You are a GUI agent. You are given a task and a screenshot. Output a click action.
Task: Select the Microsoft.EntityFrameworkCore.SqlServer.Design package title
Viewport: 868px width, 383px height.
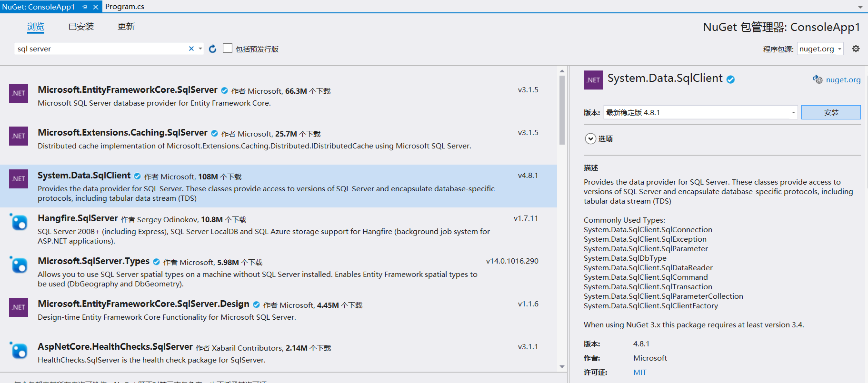(143, 304)
